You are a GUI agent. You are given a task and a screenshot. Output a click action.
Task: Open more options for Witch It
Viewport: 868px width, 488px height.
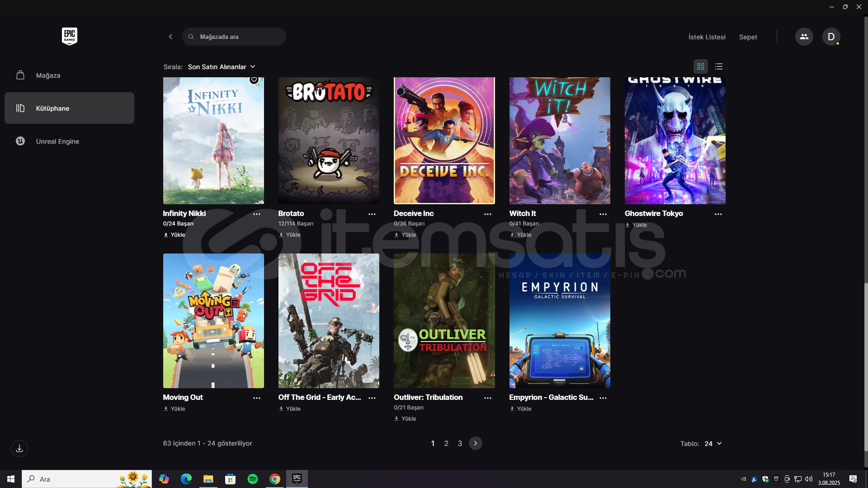(x=603, y=214)
